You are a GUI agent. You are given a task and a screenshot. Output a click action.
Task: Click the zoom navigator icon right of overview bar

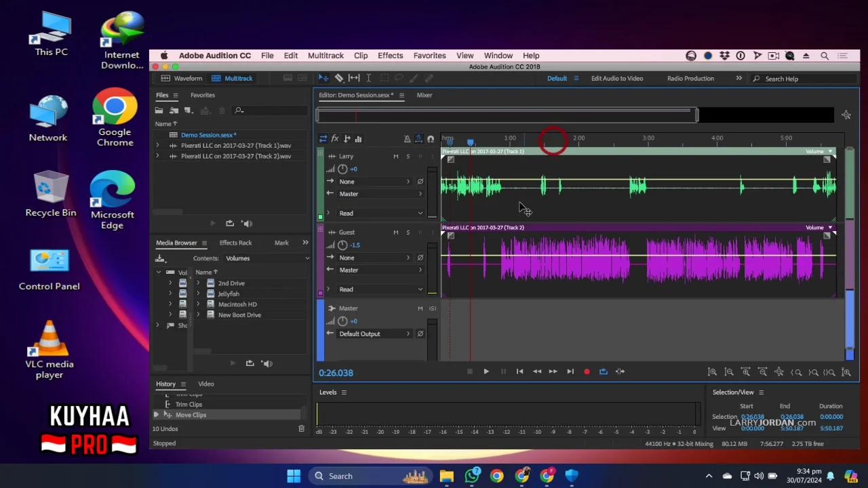tap(846, 115)
